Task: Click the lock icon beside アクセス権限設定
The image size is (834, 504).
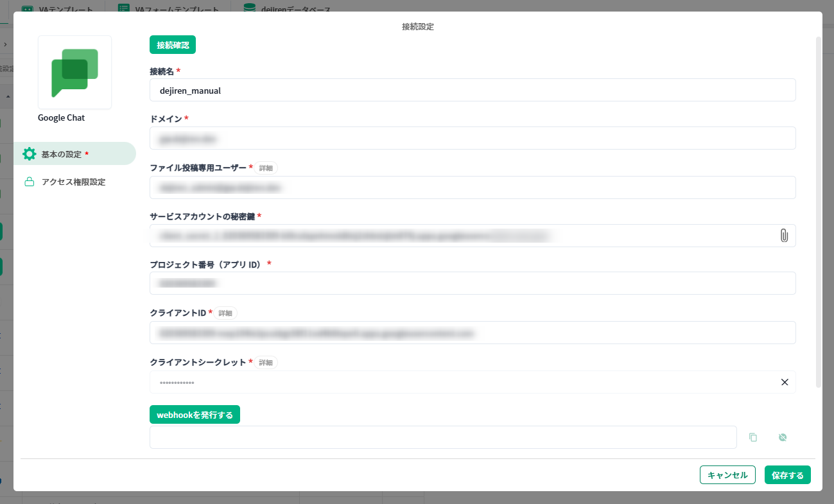Action: tap(29, 182)
